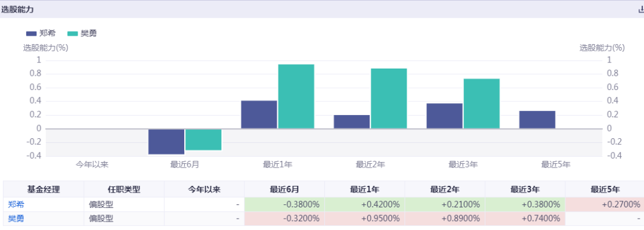Click 樊勇's 最近1年 bar in chart
Screen dimensions: 644x230
296,97
